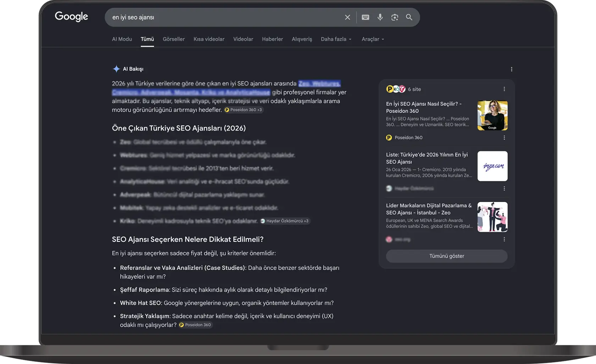Open the on-screen keyboard icon
Screen dimensions: 596x364
click(365, 17)
